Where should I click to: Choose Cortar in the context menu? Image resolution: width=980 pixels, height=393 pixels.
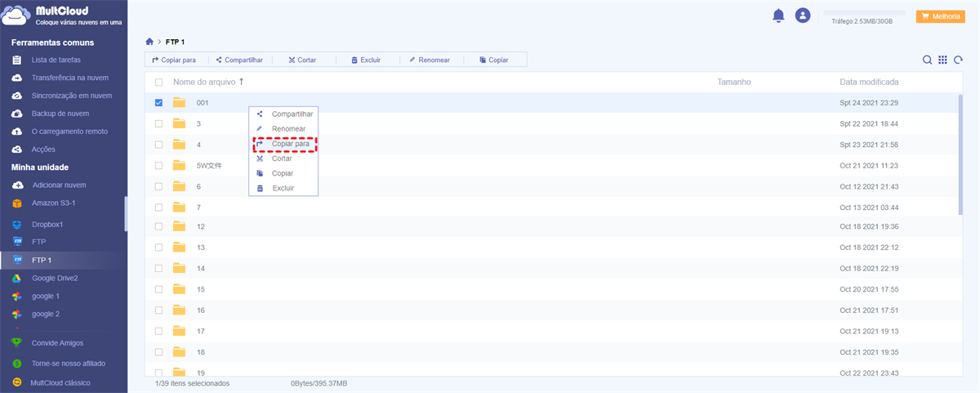[x=283, y=159]
